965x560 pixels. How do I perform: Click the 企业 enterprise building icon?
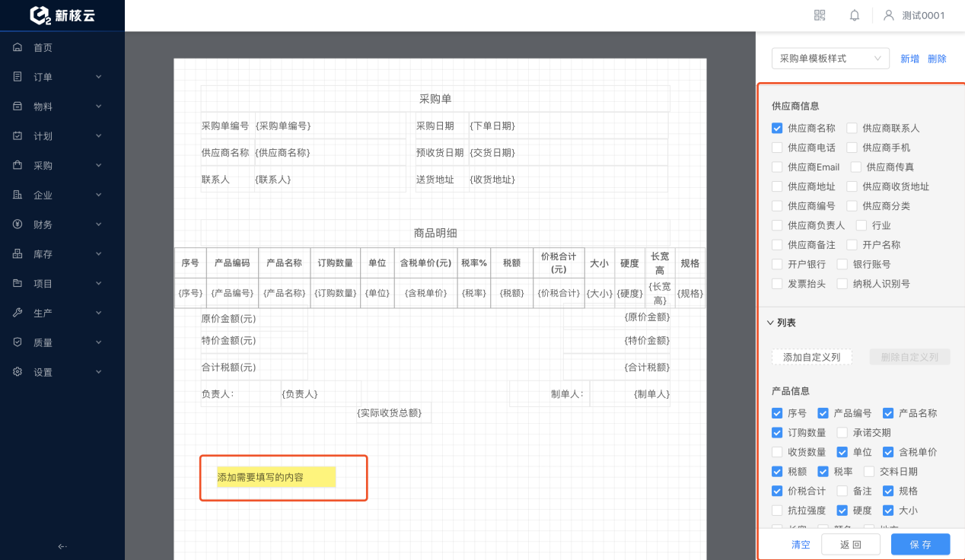tap(18, 195)
